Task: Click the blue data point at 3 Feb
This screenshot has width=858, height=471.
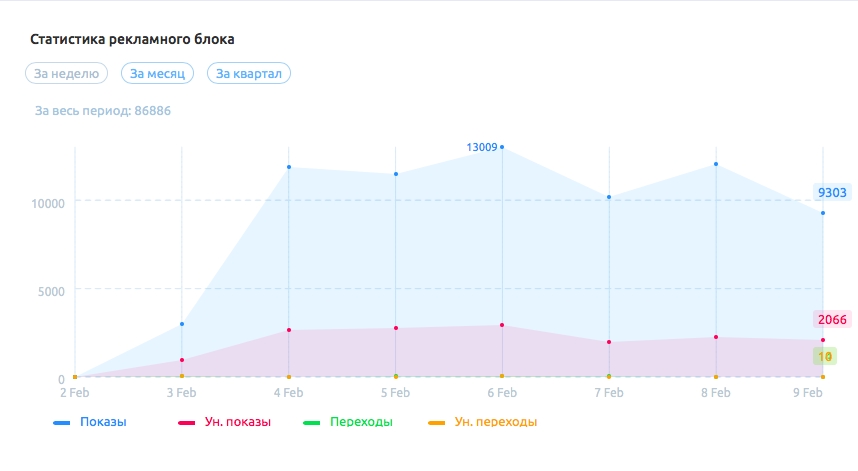Action: (182, 324)
